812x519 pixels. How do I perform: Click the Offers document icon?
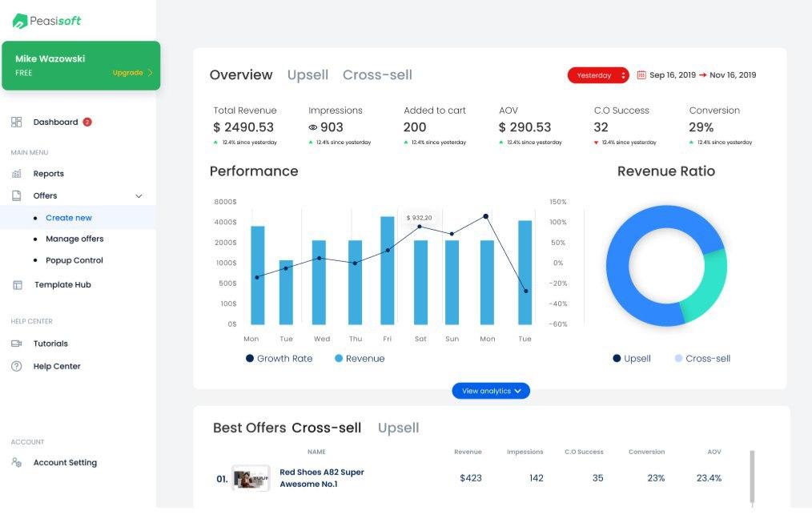[17, 195]
